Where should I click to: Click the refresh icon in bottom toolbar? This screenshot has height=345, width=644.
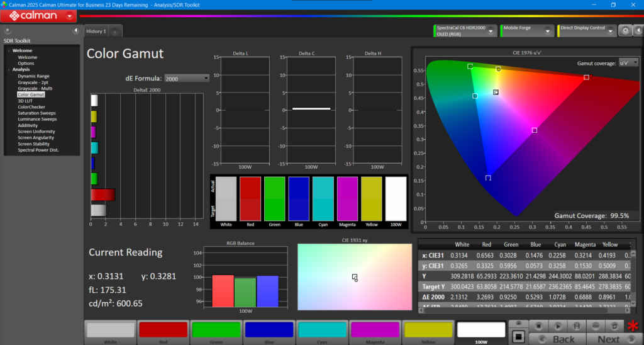(x=613, y=325)
